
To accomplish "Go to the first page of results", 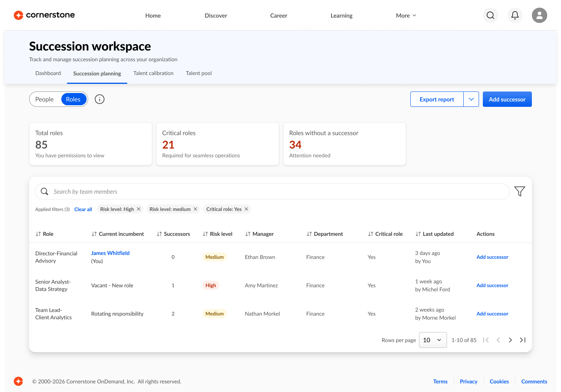I will click(x=486, y=340).
